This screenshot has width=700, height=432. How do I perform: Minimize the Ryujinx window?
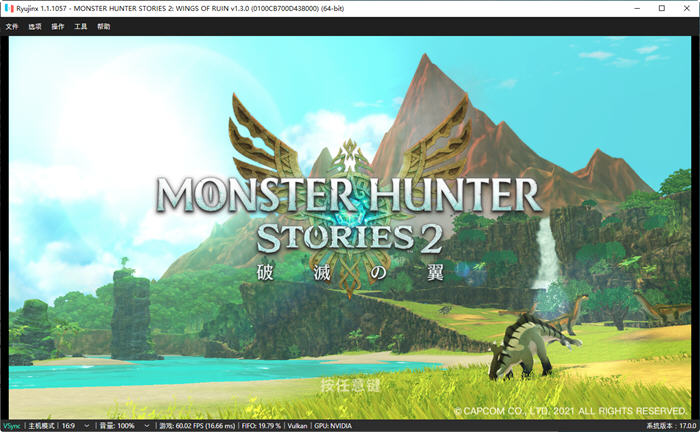coord(638,8)
